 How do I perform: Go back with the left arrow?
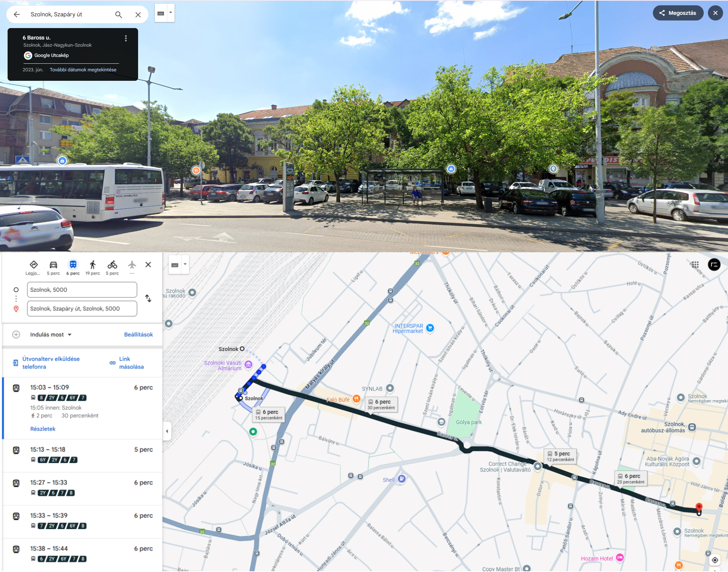click(x=17, y=14)
